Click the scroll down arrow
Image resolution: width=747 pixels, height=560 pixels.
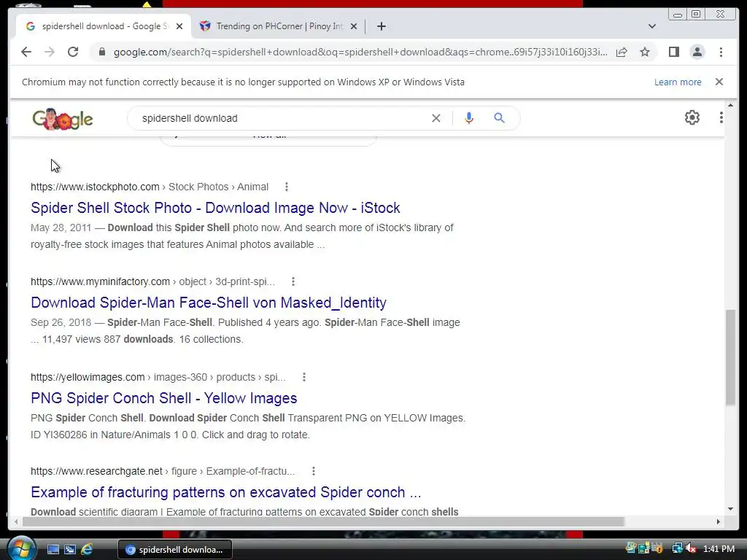[x=731, y=509]
